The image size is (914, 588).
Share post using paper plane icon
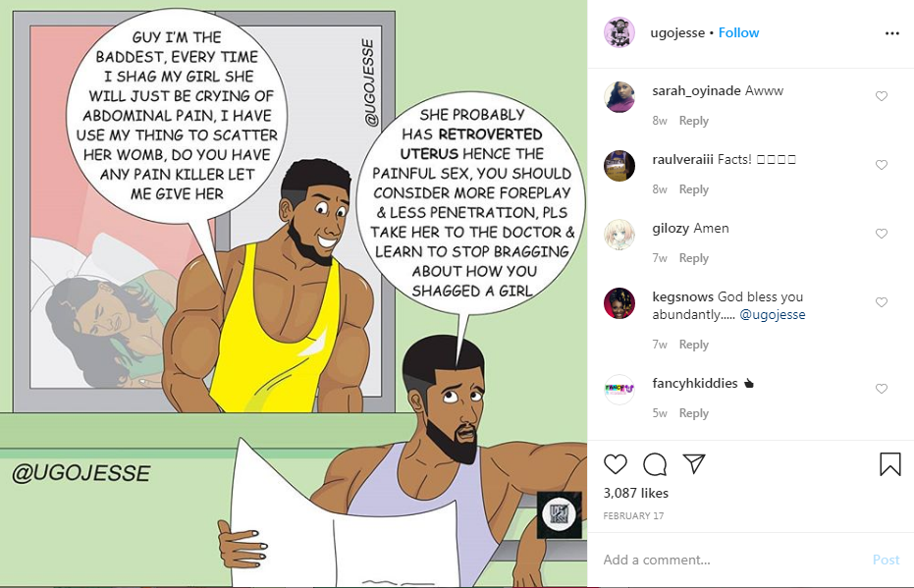694,463
